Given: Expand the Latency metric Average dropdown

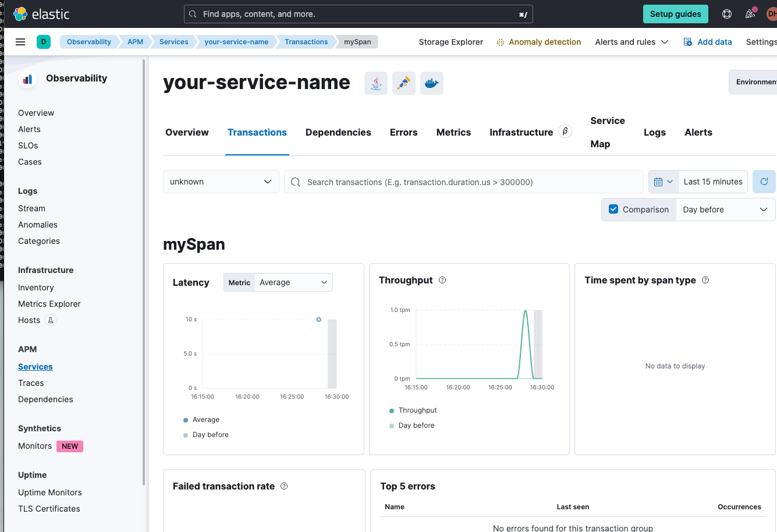Looking at the screenshot, I should (x=293, y=282).
